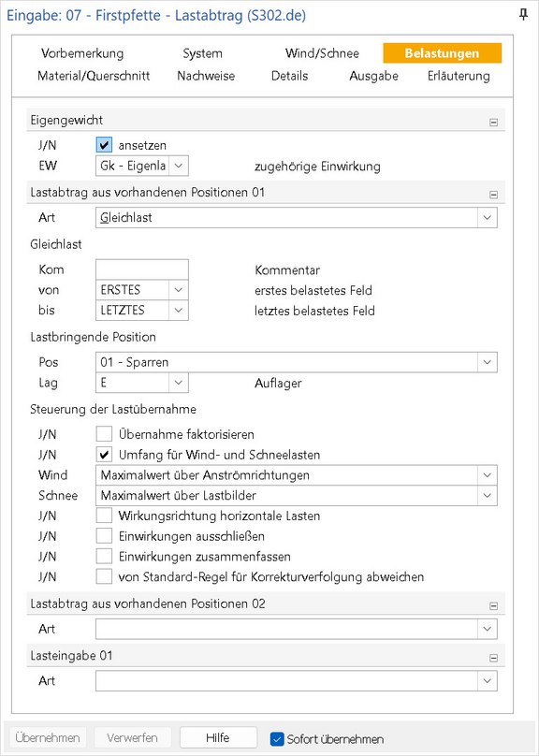Uncheck the Eigengewicht ansetzen checkbox
Screen dimensions: 539x756
click(104, 145)
